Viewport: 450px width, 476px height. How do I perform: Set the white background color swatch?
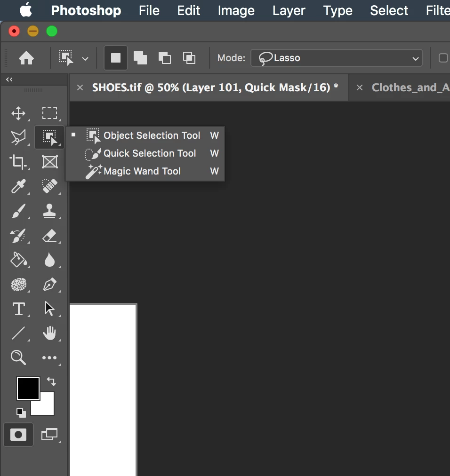(45, 407)
